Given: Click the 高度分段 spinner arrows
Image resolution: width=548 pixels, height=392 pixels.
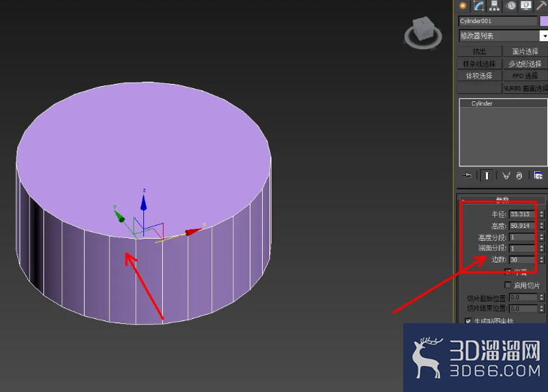Looking at the screenshot, I should coord(541,237).
